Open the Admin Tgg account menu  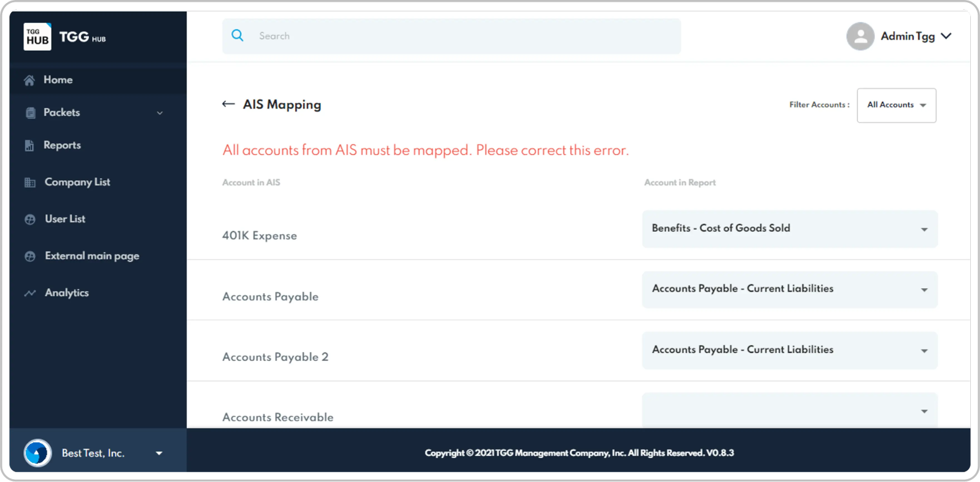pyautogui.click(x=947, y=36)
